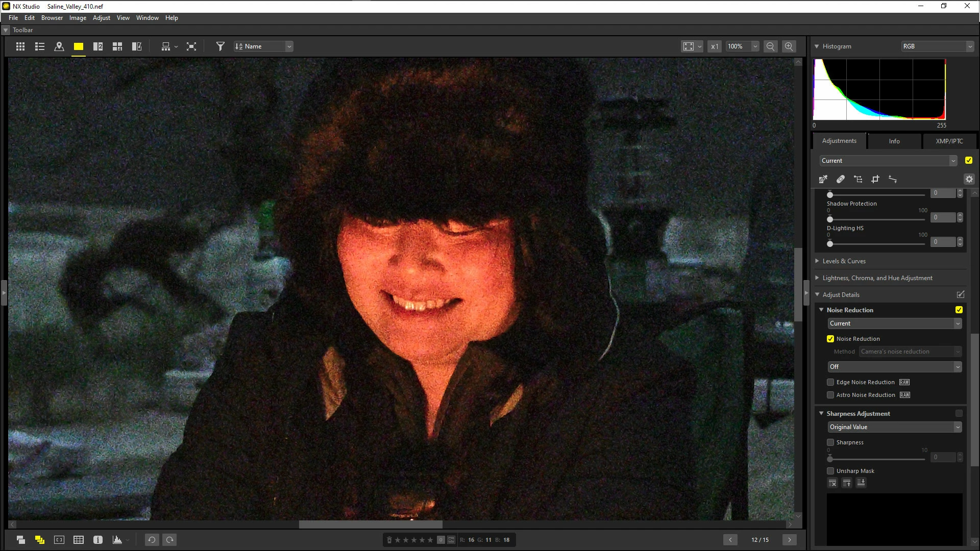The height and width of the screenshot is (551, 980).
Task: Open the Adjust menu
Action: click(x=101, y=18)
